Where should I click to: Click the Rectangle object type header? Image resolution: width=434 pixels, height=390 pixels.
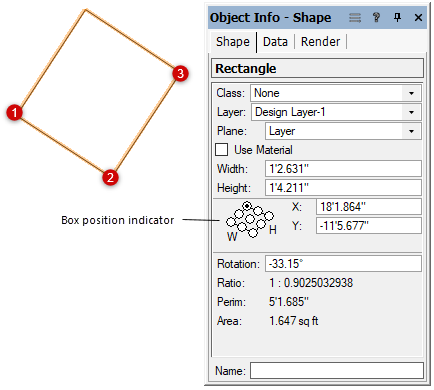point(317,68)
